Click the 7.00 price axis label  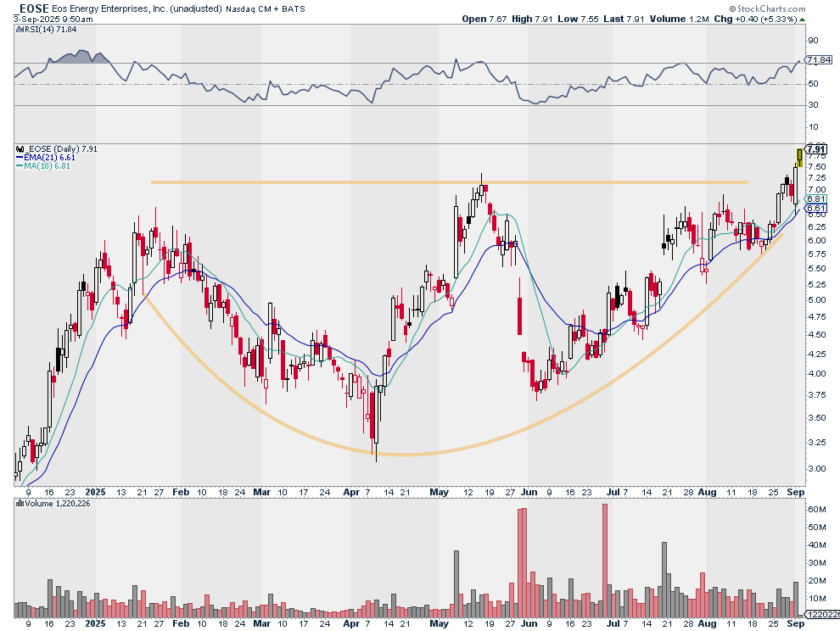pos(816,190)
